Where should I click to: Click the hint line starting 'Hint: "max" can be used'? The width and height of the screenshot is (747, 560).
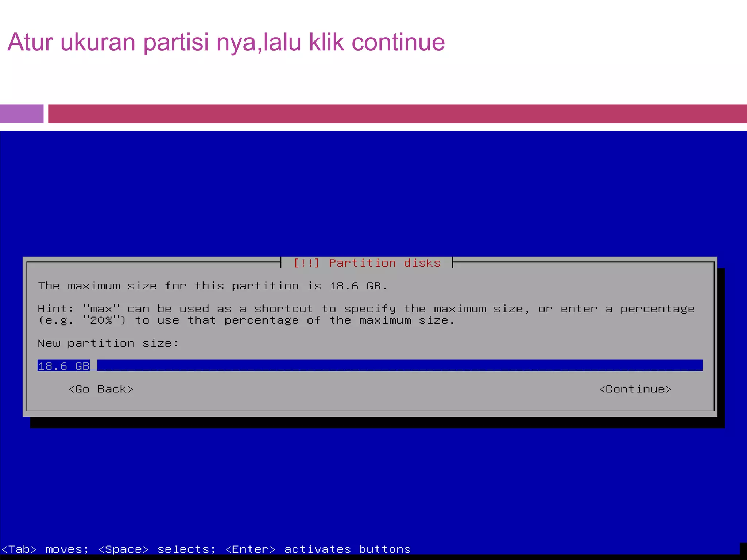[x=366, y=309]
